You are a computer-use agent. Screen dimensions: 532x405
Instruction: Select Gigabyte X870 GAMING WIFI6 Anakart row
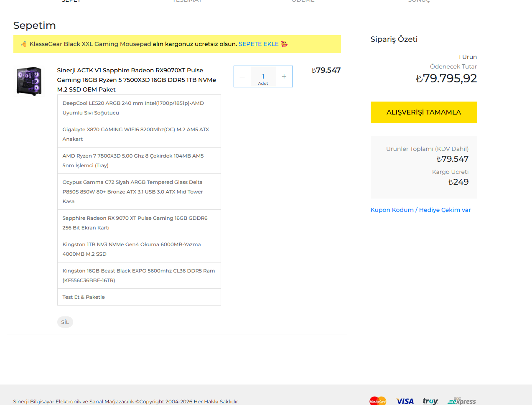coord(139,134)
